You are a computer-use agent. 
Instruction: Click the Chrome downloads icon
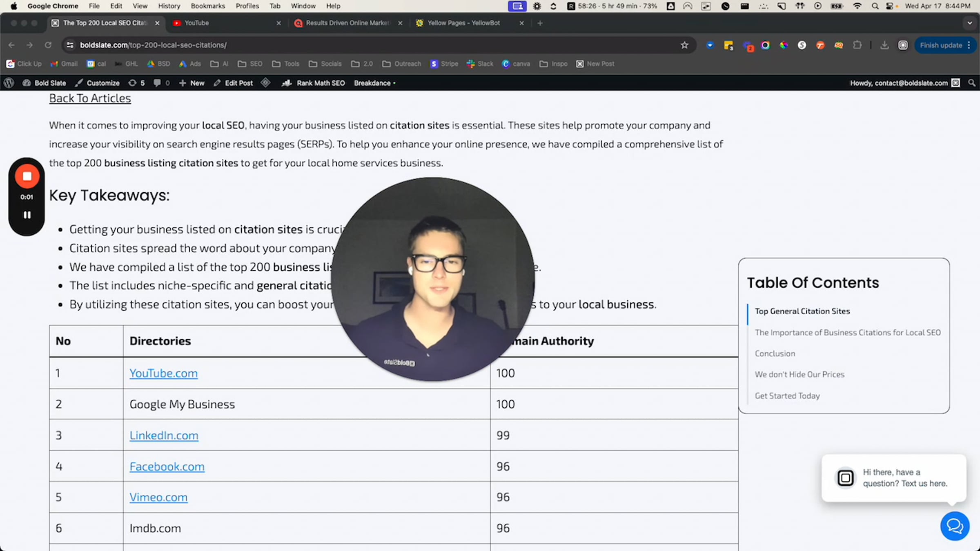pyautogui.click(x=884, y=45)
